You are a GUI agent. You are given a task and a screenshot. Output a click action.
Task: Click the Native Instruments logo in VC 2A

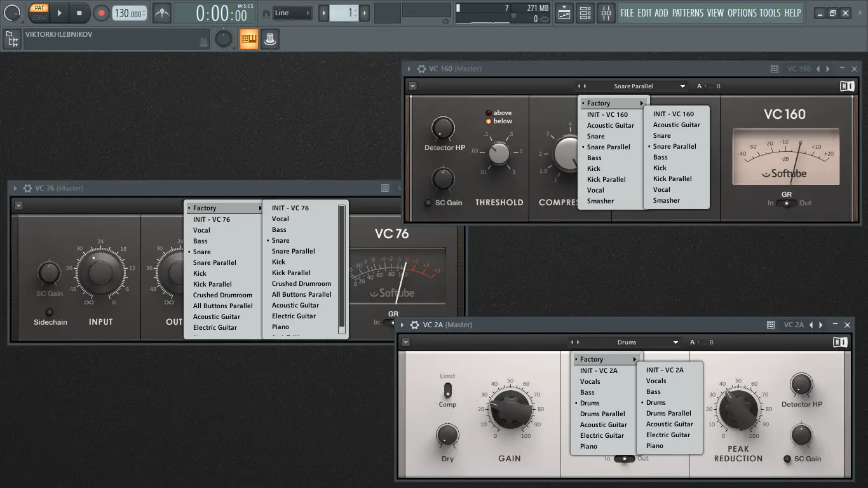click(840, 342)
